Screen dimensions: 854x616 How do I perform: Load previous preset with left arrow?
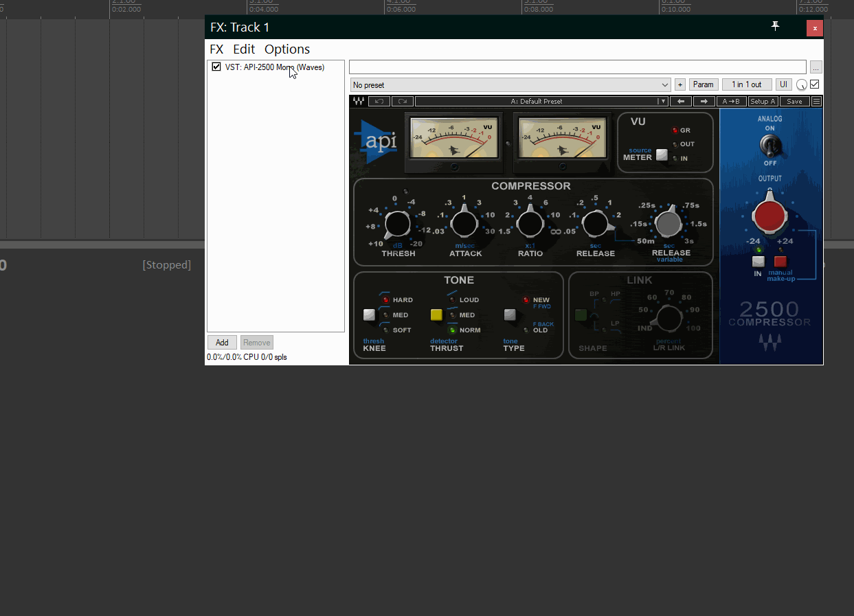(x=680, y=102)
